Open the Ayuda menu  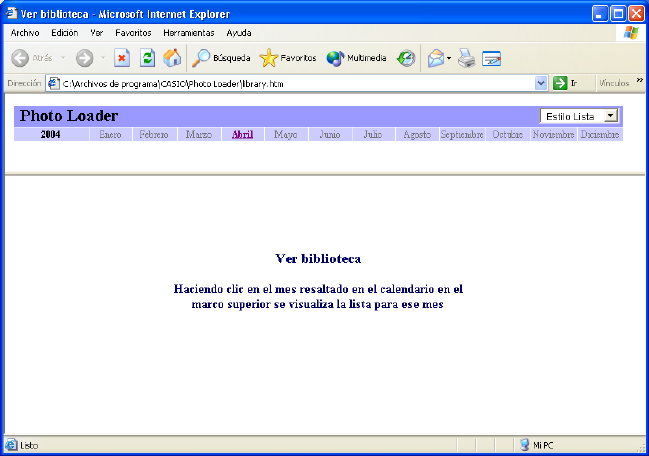(238, 33)
